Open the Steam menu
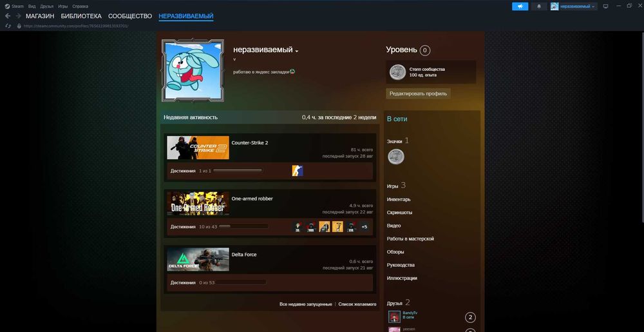Screen dimensions: 644x332 point(17,6)
